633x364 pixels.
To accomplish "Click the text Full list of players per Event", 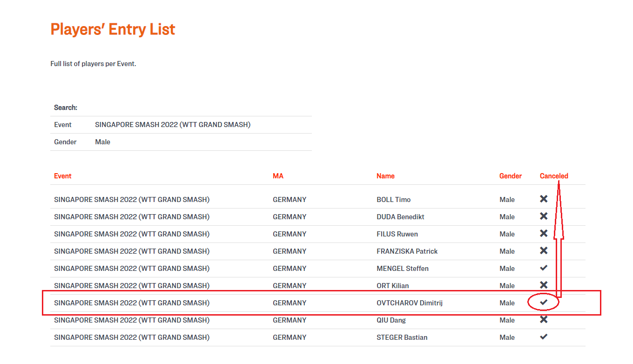I will pos(93,64).
